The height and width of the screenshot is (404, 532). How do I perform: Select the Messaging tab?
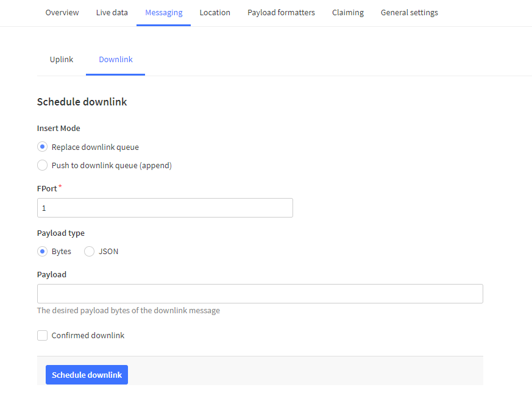pyautogui.click(x=163, y=12)
